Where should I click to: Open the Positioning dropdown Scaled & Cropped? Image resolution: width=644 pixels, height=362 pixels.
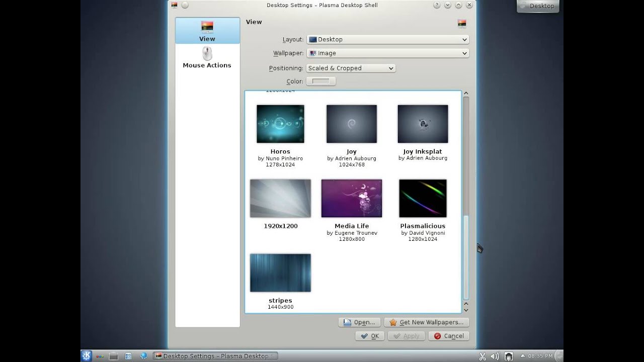351,68
